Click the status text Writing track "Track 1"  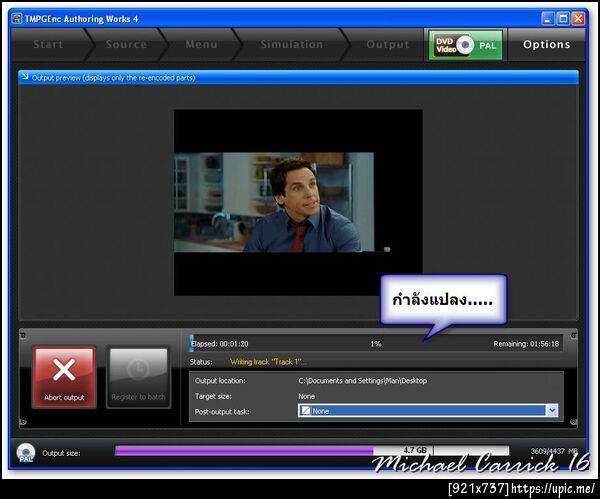pos(268,362)
